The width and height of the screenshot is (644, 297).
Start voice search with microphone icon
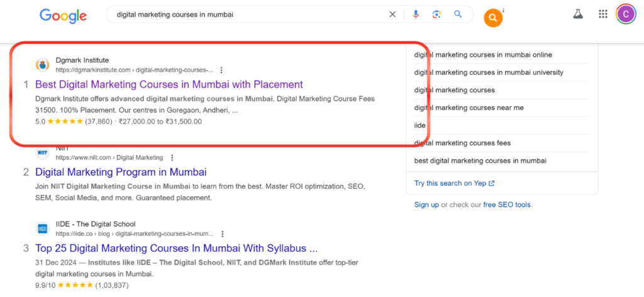point(416,14)
